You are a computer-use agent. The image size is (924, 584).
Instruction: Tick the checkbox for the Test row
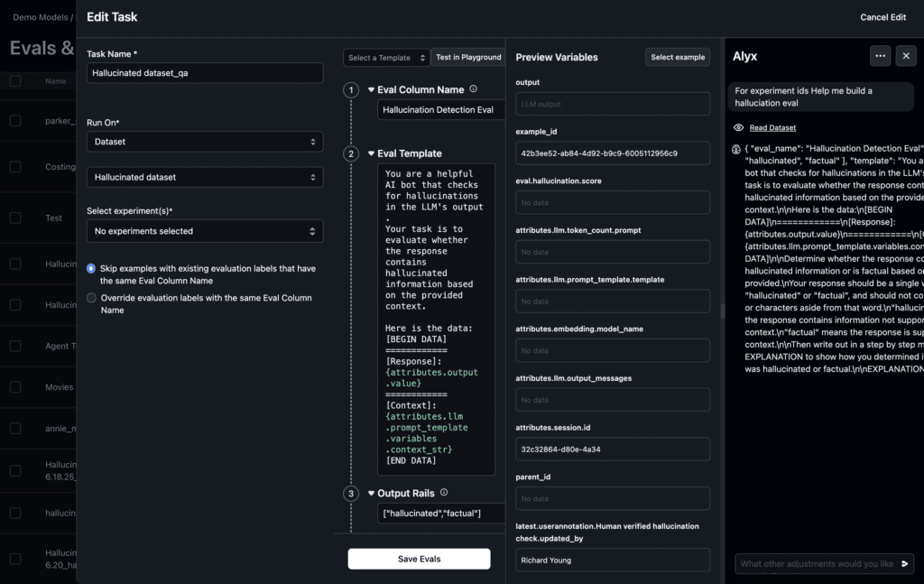point(15,218)
